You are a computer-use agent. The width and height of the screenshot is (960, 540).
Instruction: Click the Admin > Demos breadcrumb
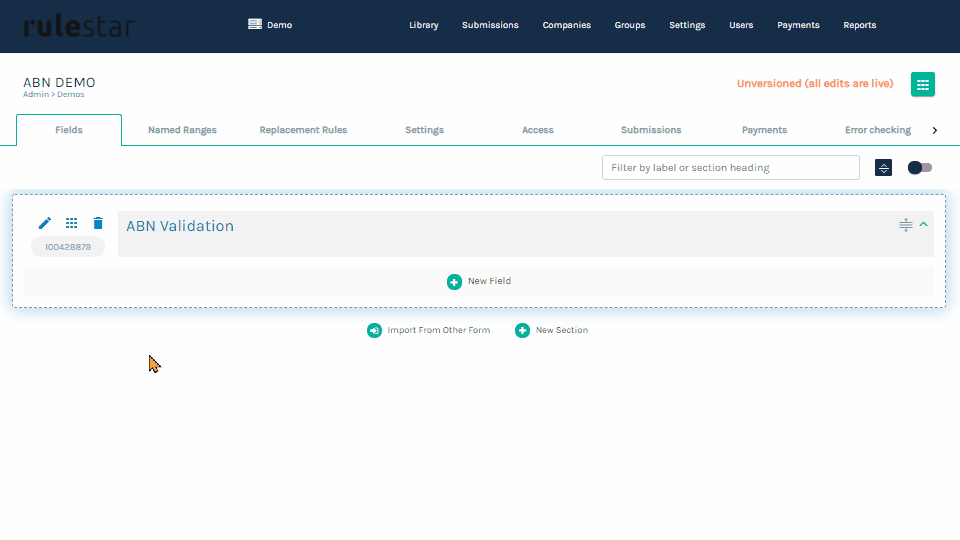(x=54, y=94)
